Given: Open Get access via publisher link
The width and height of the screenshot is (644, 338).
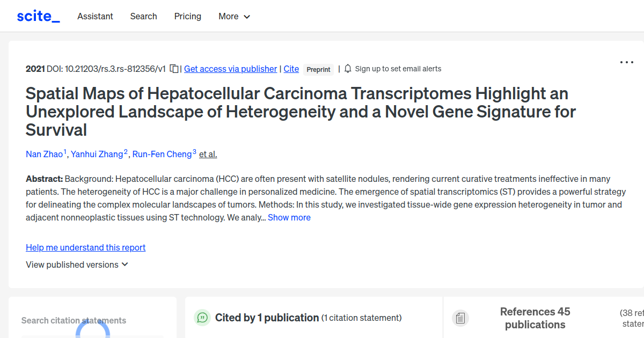Looking at the screenshot, I should coord(230,69).
